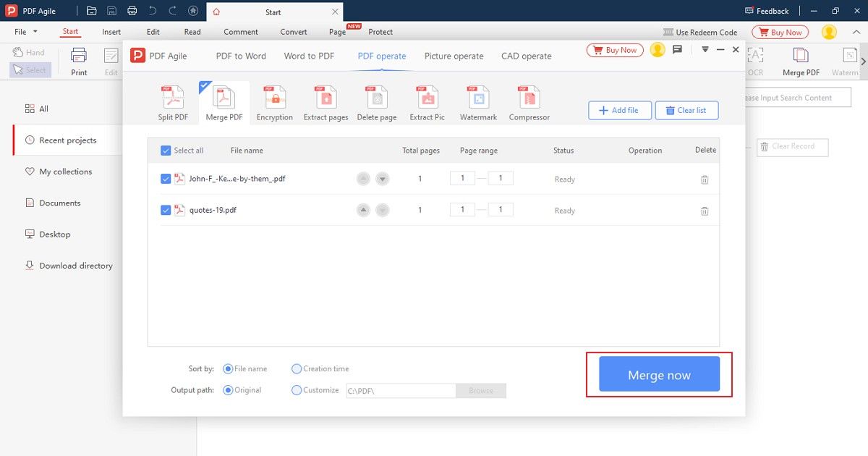The height and width of the screenshot is (456, 868).
Task: Switch to the PDF to Word tab
Action: pyautogui.click(x=241, y=56)
